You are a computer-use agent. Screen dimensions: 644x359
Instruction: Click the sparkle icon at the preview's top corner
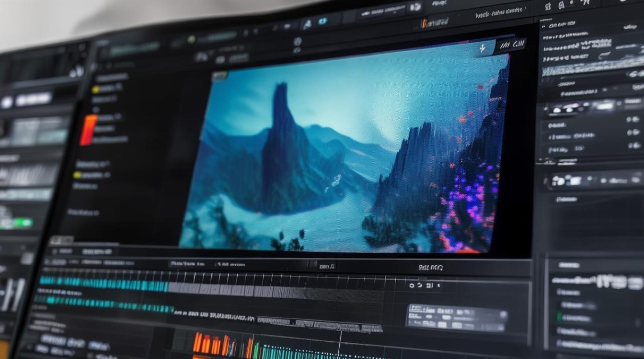pyautogui.click(x=483, y=47)
